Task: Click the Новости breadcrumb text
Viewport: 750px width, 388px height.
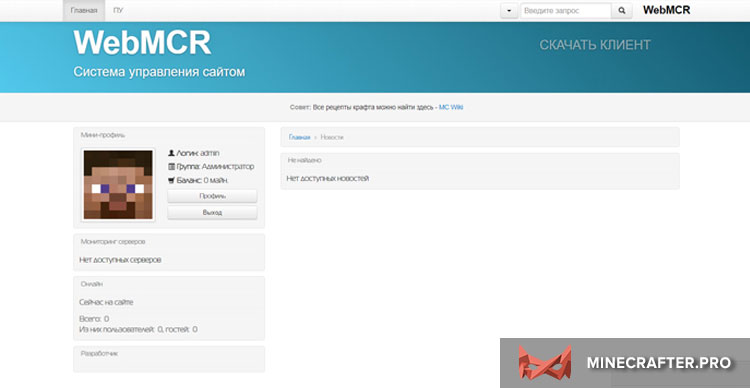Action: [x=331, y=137]
